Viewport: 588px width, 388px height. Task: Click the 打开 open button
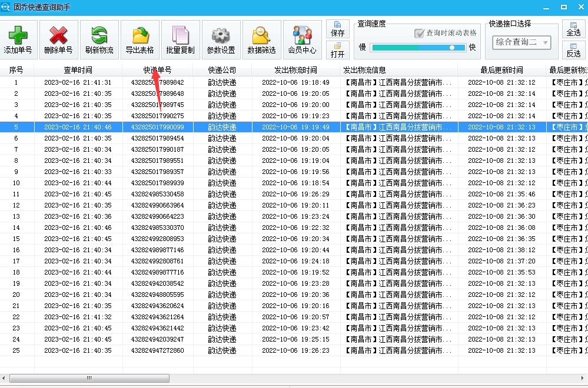coord(337,50)
